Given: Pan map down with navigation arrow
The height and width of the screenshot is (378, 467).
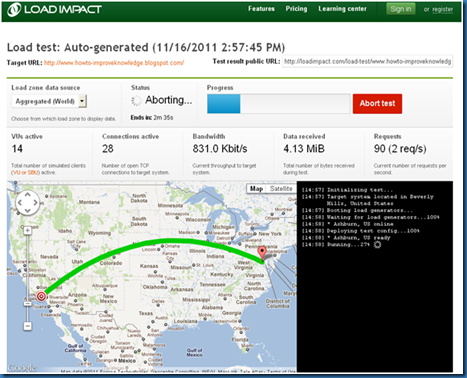Looking at the screenshot, I should 28,210.
